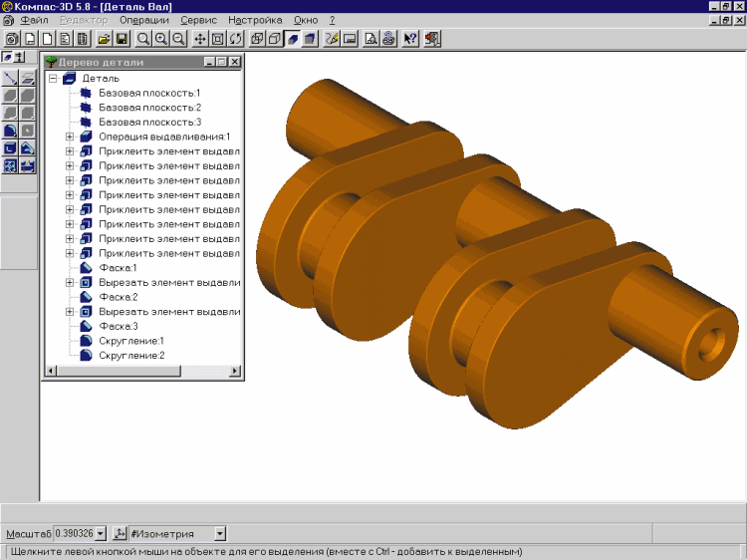Select Фаска:2 in the tree
Image resolution: width=747 pixels, height=560 pixels.
(119, 297)
